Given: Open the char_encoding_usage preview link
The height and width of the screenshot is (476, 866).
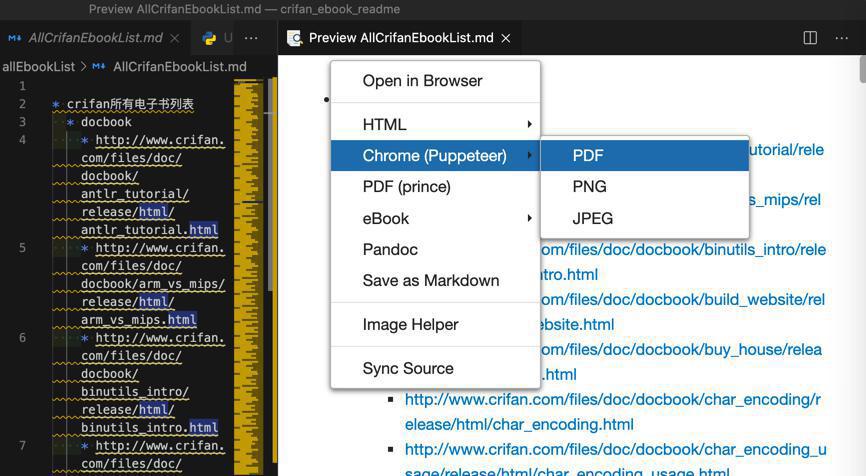Looking at the screenshot, I should [615, 460].
